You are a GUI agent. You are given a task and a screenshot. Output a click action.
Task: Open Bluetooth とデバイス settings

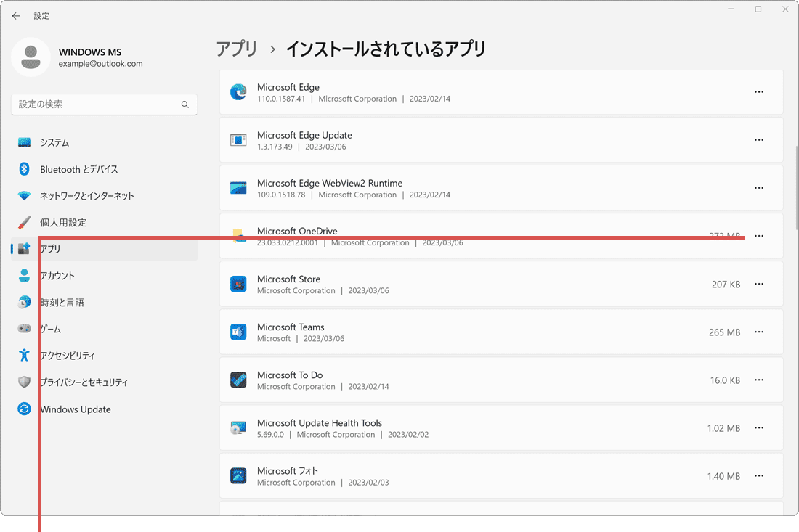pos(104,169)
